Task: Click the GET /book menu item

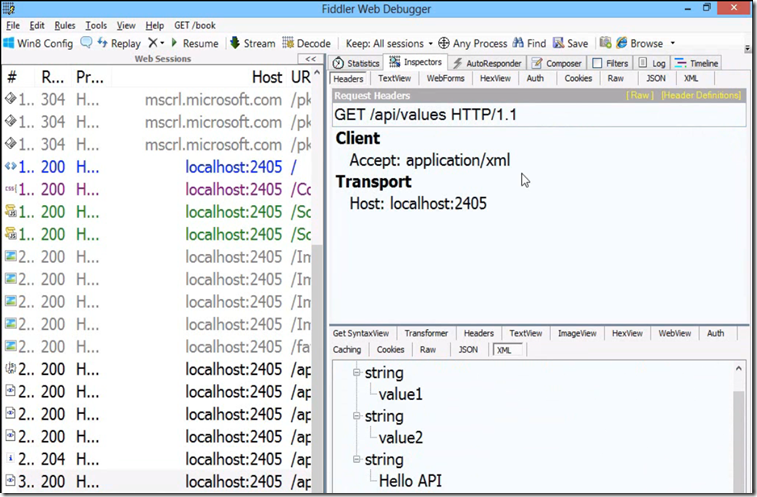Action: pos(195,26)
